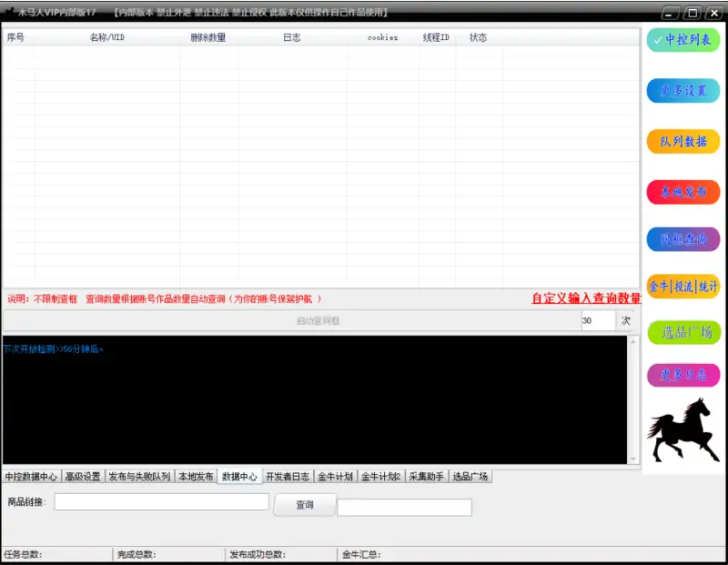Click the disabled 自动查询 wide button
728x565 pixels.
[291, 321]
